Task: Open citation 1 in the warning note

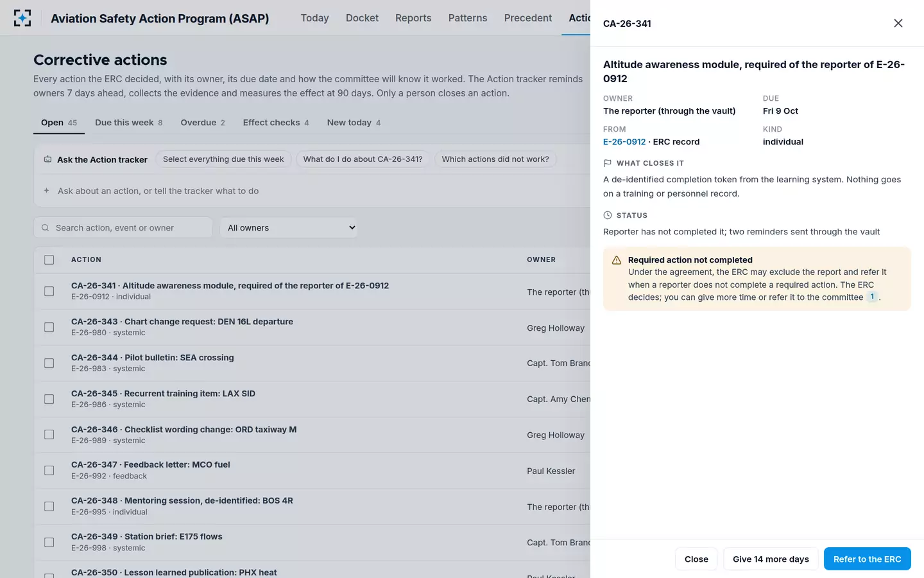Action: [872, 297]
